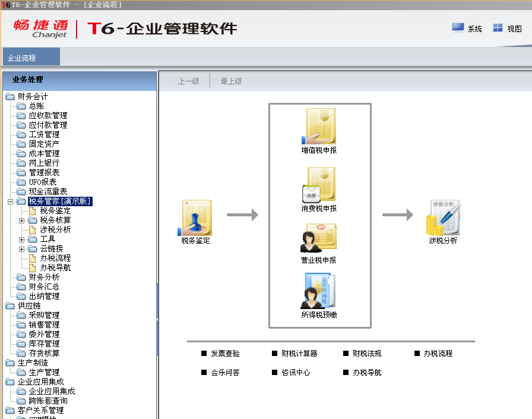Select 工资管理 in the tree
Screen dimensions: 532x419
[x=44, y=135]
